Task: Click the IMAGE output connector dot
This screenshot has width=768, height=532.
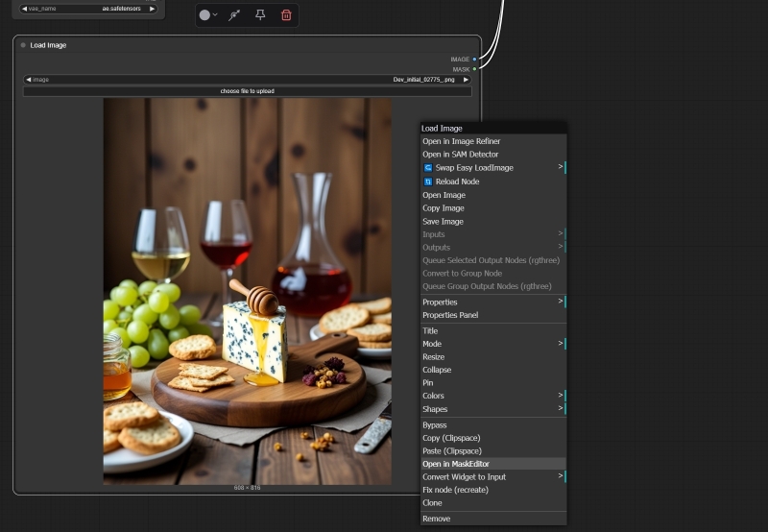Action: pyautogui.click(x=474, y=59)
